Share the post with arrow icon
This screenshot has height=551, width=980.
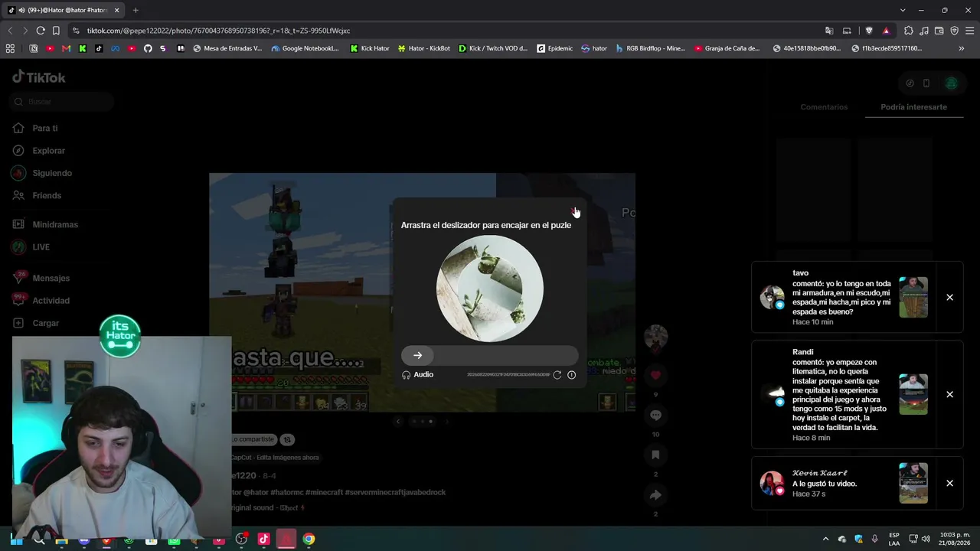coord(655,495)
